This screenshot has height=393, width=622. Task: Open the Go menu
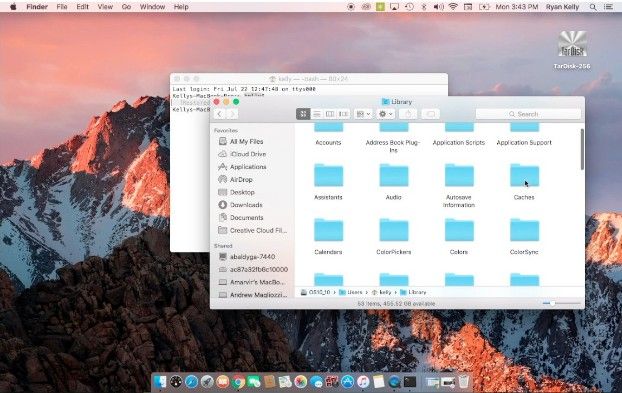click(126, 7)
